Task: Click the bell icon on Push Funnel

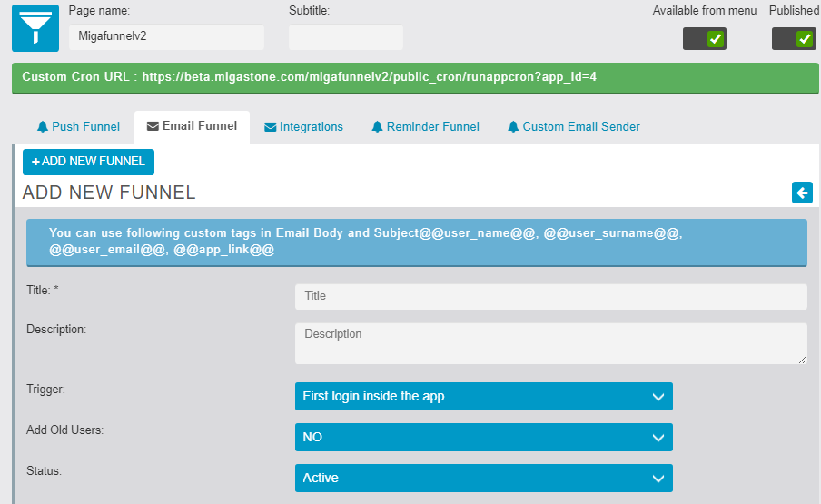Action: coord(42,127)
